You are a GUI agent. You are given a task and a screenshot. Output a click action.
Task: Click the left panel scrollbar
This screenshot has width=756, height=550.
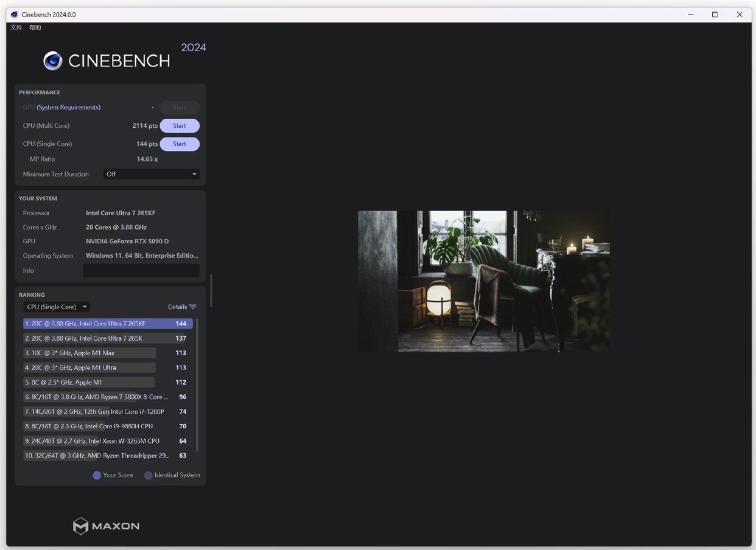point(211,291)
